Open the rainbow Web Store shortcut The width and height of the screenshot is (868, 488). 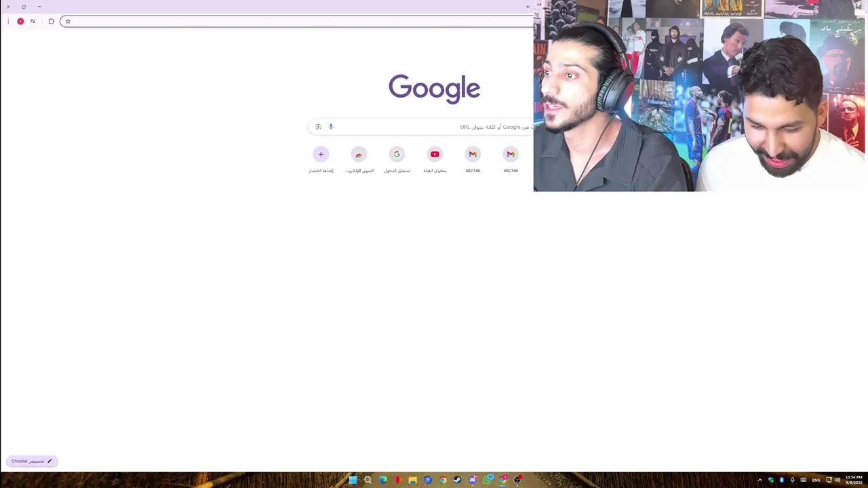pyautogui.click(x=359, y=154)
